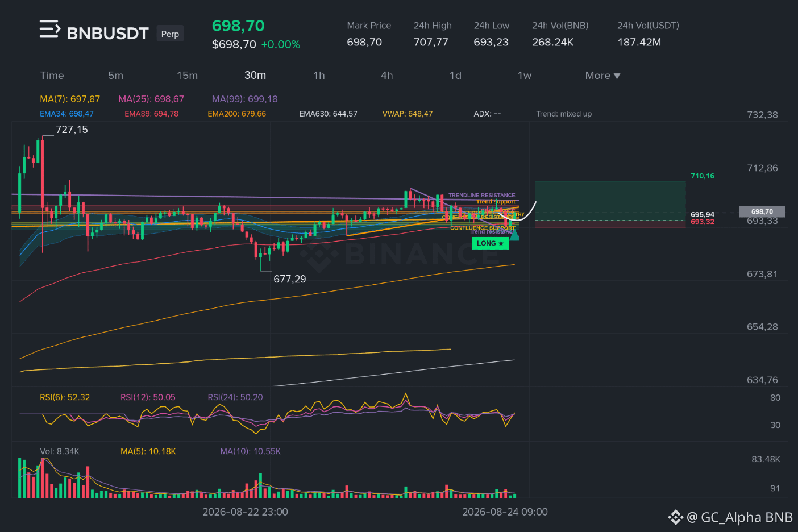798x532 pixels.
Task: Click the CONFLUENCE SUPPORT annotation
Action: pos(483,228)
